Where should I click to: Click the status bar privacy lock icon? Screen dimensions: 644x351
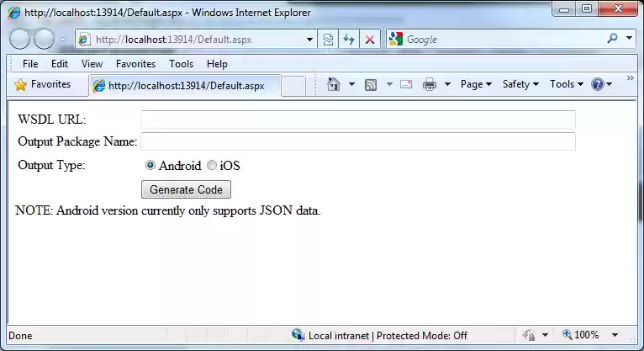click(529, 335)
